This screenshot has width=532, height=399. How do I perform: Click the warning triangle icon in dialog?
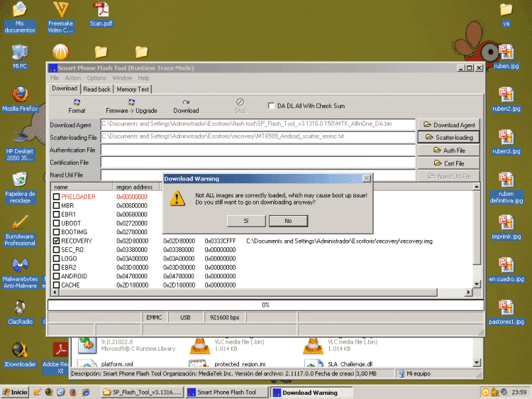coord(177,198)
